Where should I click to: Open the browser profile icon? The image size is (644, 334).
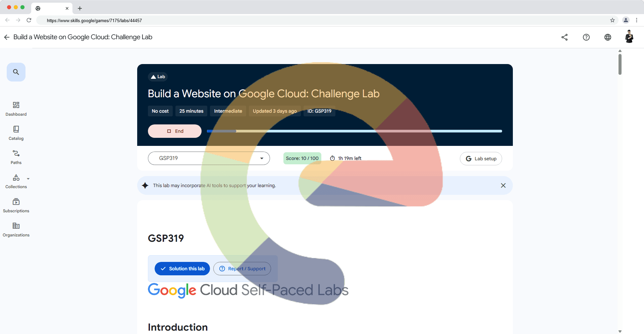(x=626, y=20)
